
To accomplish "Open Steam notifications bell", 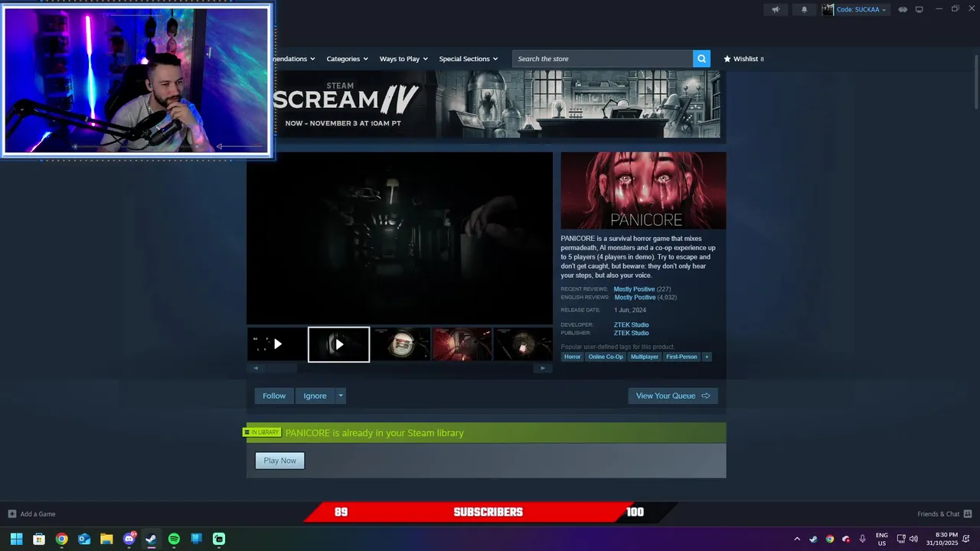I will (x=804, y=9).
